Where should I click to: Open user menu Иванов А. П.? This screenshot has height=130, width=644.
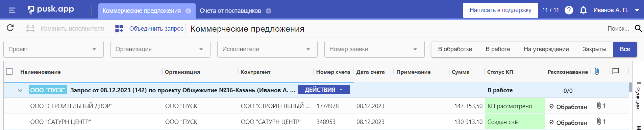point(616,10)
